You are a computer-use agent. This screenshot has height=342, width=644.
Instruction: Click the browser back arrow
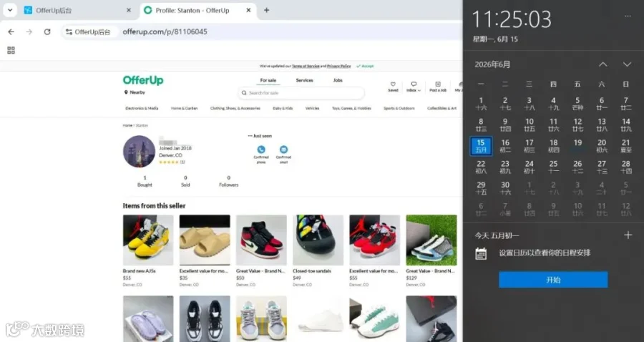point(11,31)
